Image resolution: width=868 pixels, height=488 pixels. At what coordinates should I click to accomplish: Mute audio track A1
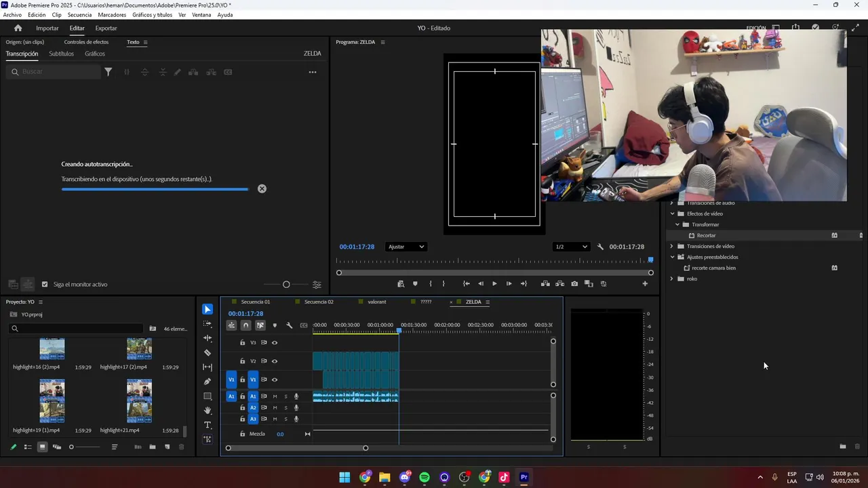275,396
